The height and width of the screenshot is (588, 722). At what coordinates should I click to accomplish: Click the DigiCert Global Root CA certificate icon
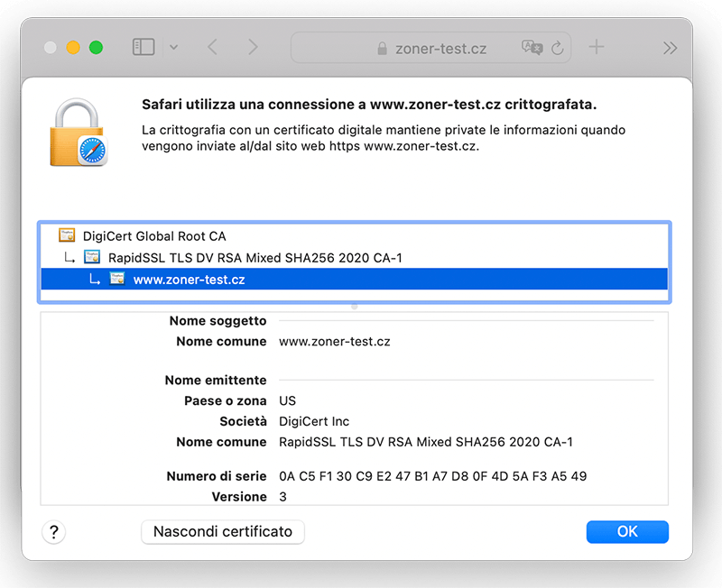pos(67,235)
